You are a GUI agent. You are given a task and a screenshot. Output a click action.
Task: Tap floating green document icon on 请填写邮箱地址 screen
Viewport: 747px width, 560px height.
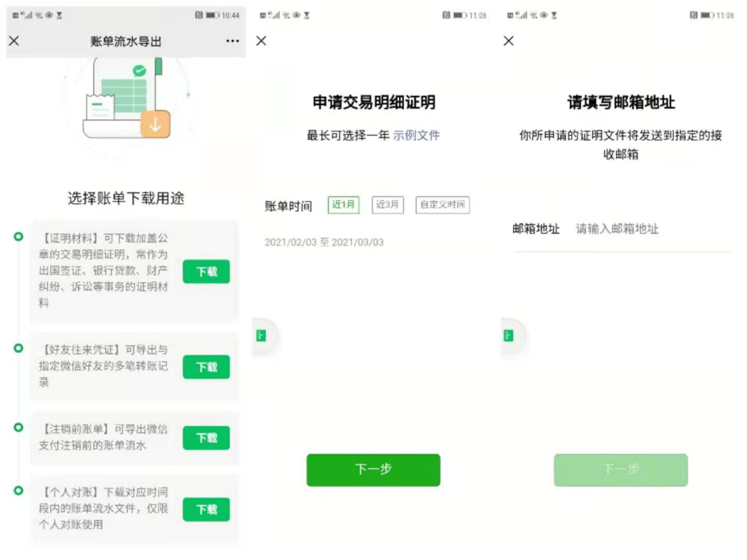509,335
